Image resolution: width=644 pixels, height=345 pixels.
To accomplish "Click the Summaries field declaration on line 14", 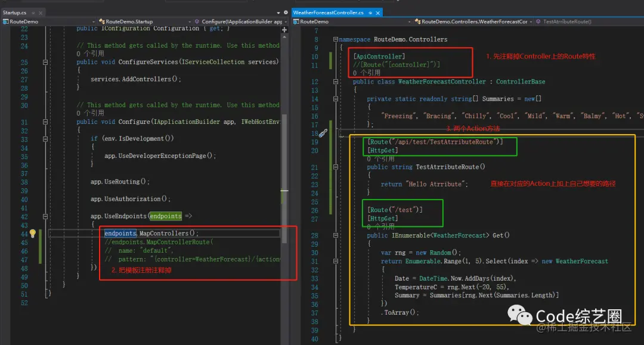I will click(x=454, y=99).
